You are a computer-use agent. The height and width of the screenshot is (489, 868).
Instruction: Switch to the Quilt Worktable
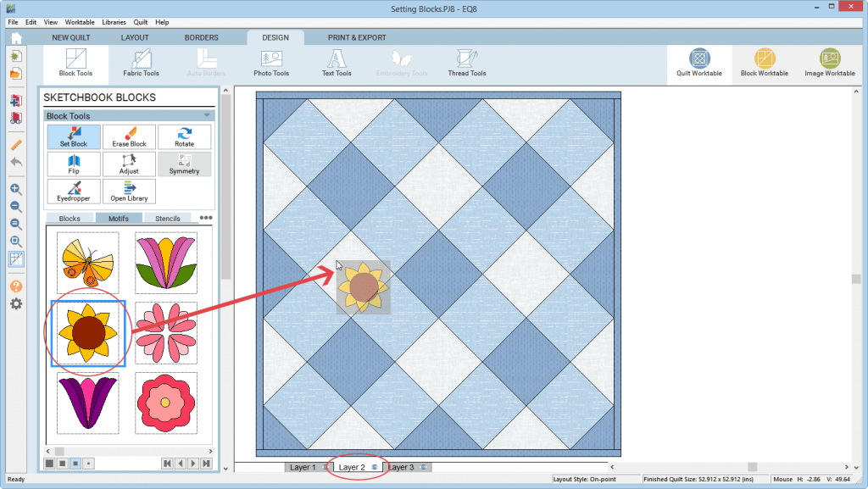click(699, 63)
